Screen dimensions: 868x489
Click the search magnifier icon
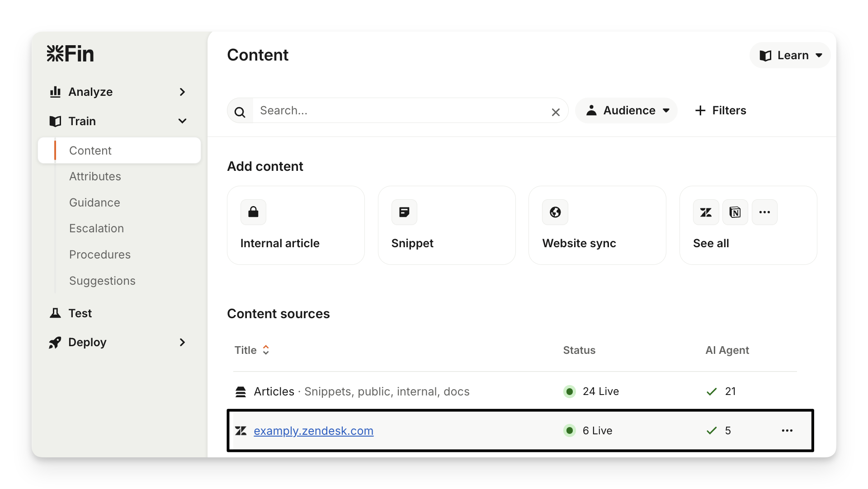point(240,112)
